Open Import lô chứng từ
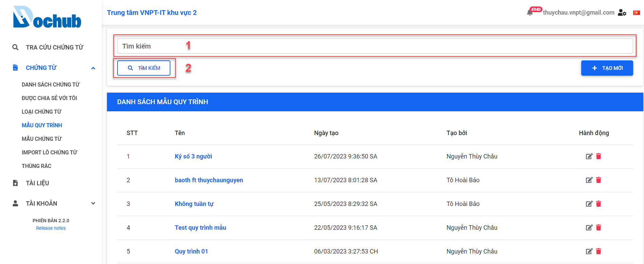The width and height of the screenshot is (644, 264). 49,152
